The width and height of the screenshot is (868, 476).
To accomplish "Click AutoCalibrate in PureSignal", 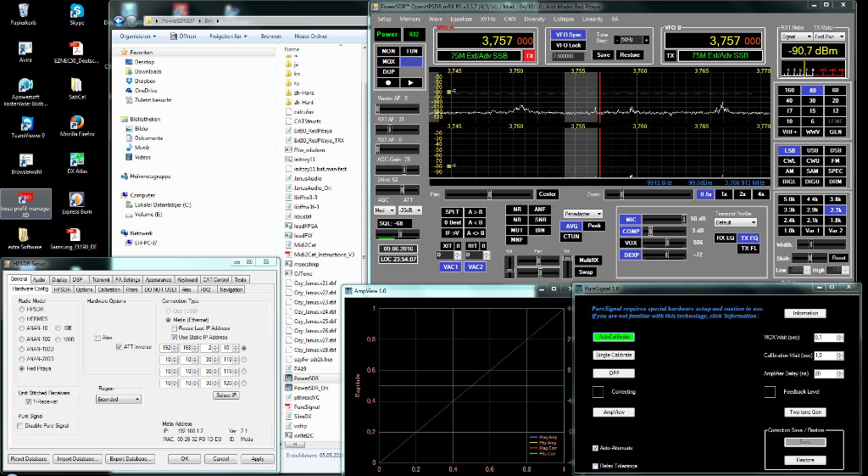I will [x=614, y=337].
